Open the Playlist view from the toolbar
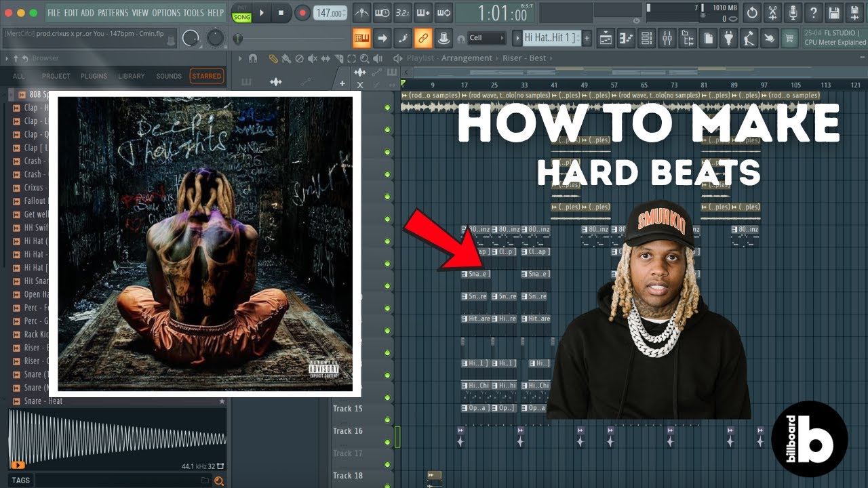The height and width of the screenshot is (488, 868). 606,38
